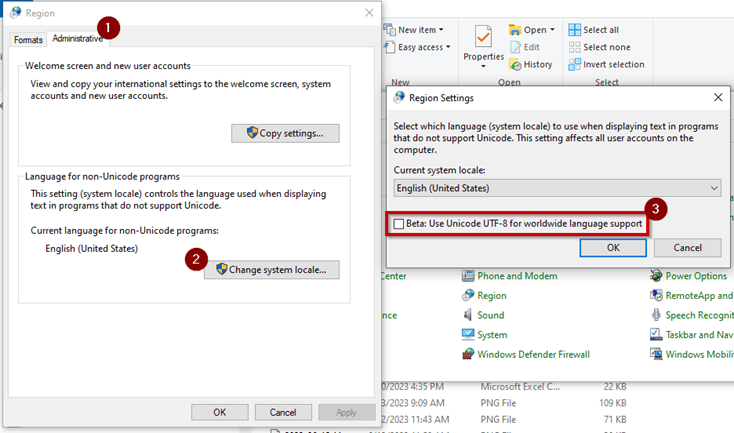
Task: Click the History icon in ribbon
Action: pos(516,65)
